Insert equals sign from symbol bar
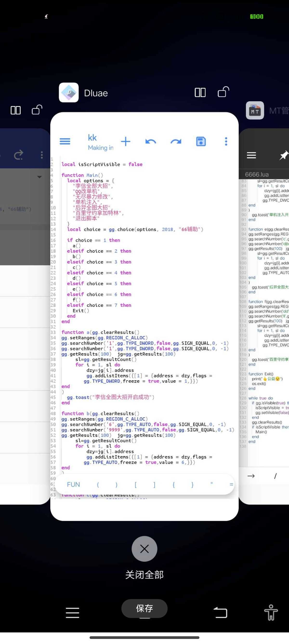Viewport: 289px width, 644px height. [231, 485]
